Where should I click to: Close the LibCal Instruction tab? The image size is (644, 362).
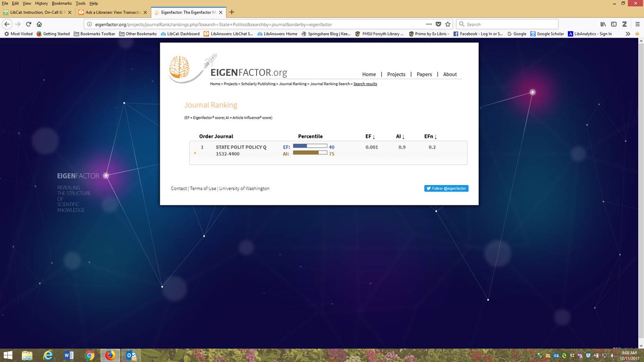point(70,12)
